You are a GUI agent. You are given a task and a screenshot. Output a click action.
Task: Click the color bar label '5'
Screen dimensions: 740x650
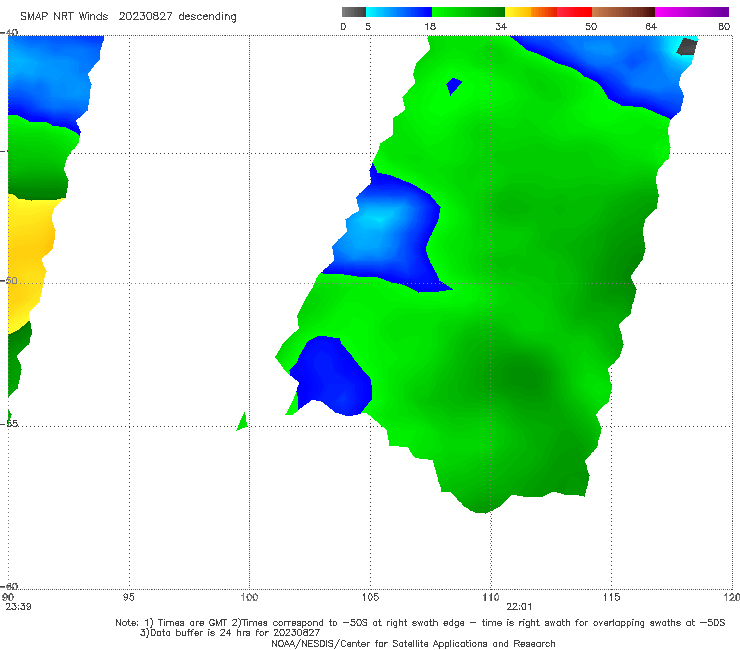[x=368, y=27]
